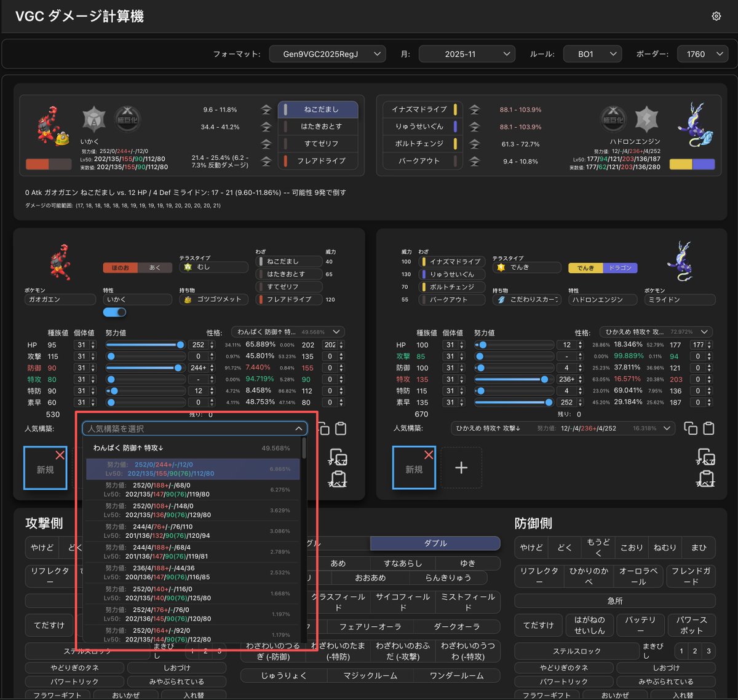Click the chevron icon beside フレアドライブ
This screenshot has height=700, width=738.
coord(266,161)
